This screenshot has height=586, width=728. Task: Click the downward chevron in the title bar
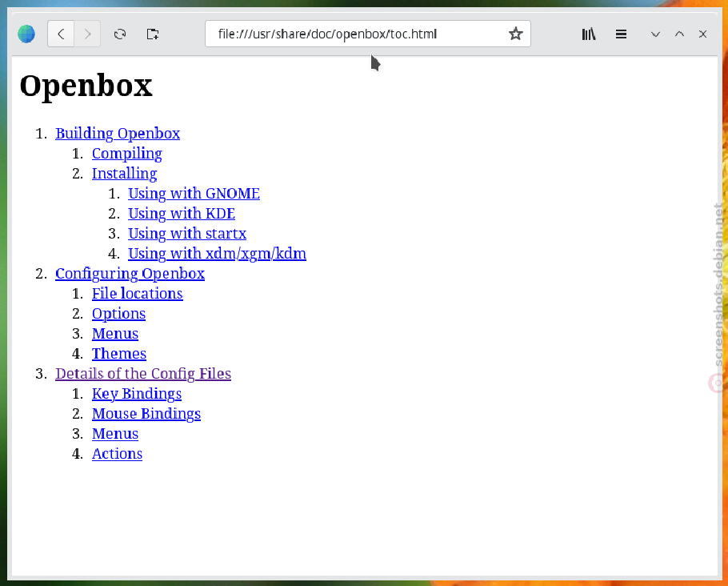coord(655,34)
